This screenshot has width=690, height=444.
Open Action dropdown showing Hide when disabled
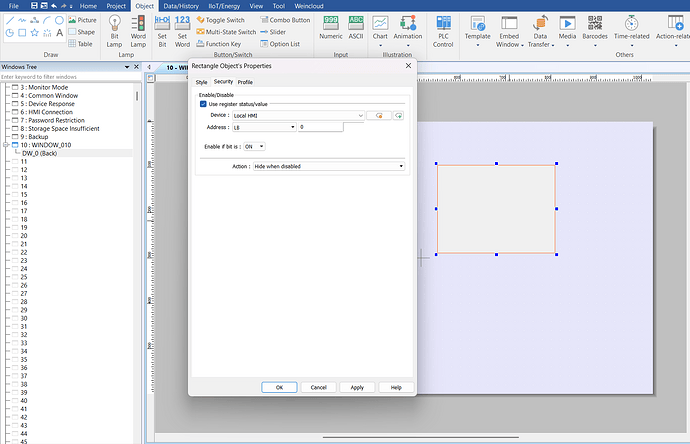pos(328,166)
